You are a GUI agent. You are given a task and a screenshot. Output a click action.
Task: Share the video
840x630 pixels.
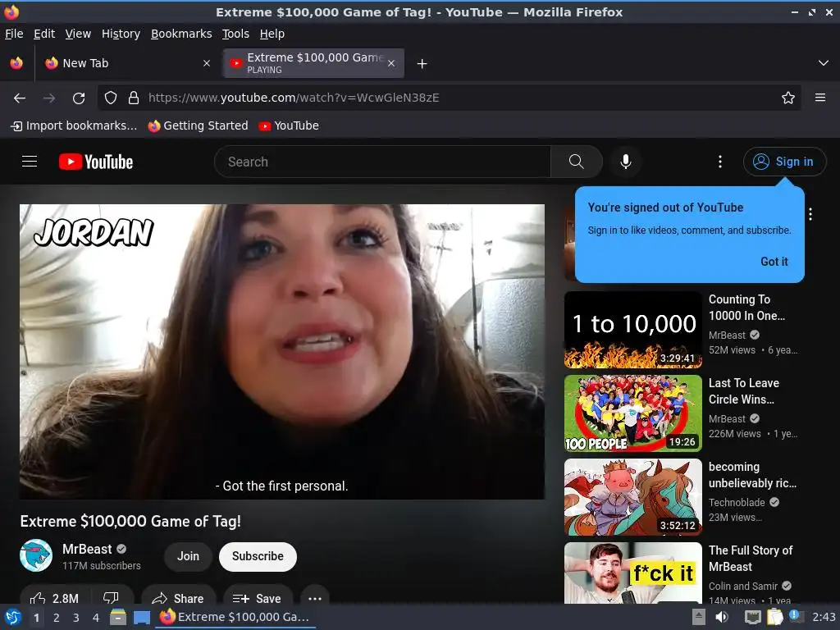178,598
